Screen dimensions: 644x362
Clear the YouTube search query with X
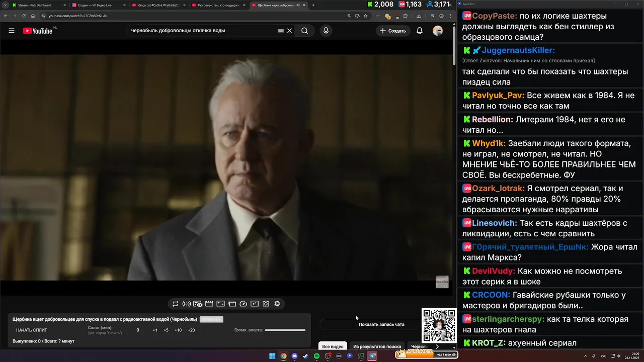(290, 31)
